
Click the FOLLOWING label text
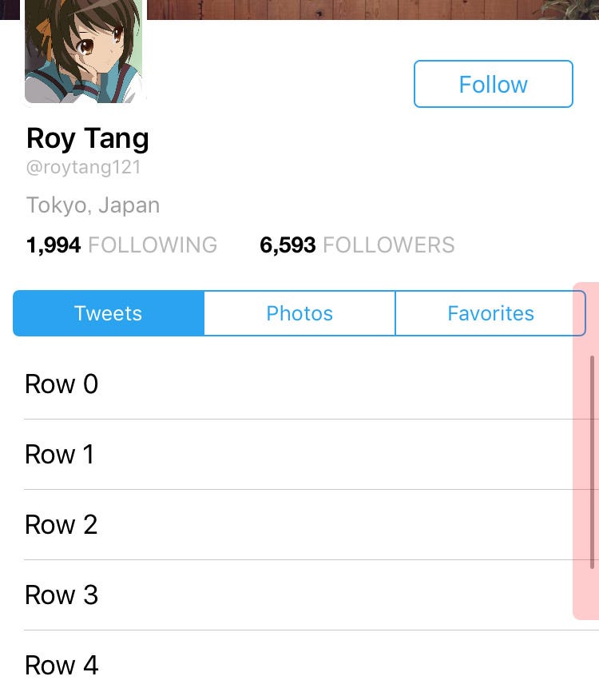tap(153, 245)
